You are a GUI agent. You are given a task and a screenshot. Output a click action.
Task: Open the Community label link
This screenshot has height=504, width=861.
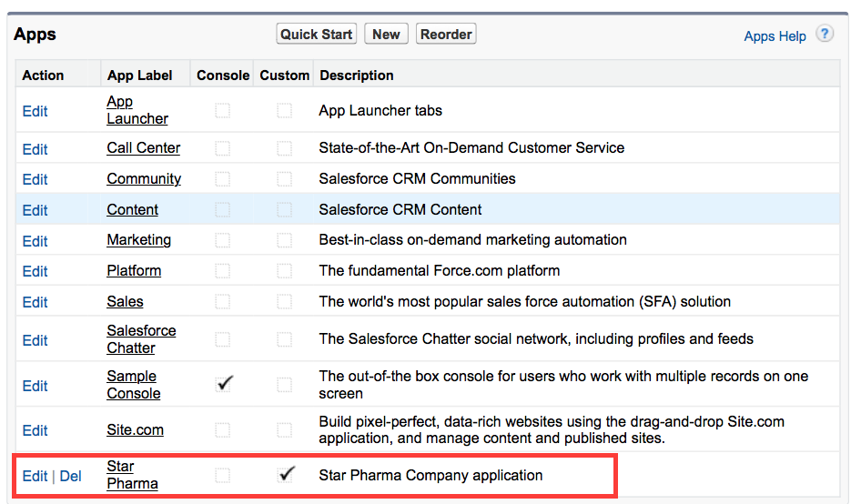(x=144, y=179)
